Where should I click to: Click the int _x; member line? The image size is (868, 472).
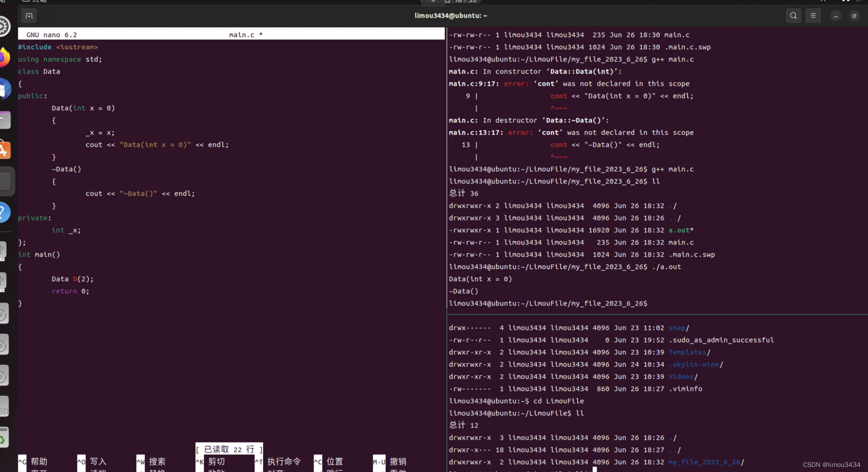[66, 231]
